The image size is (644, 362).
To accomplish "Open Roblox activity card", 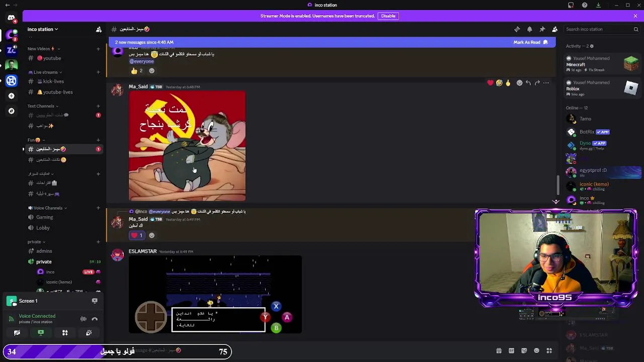I will tap(602, 88).
